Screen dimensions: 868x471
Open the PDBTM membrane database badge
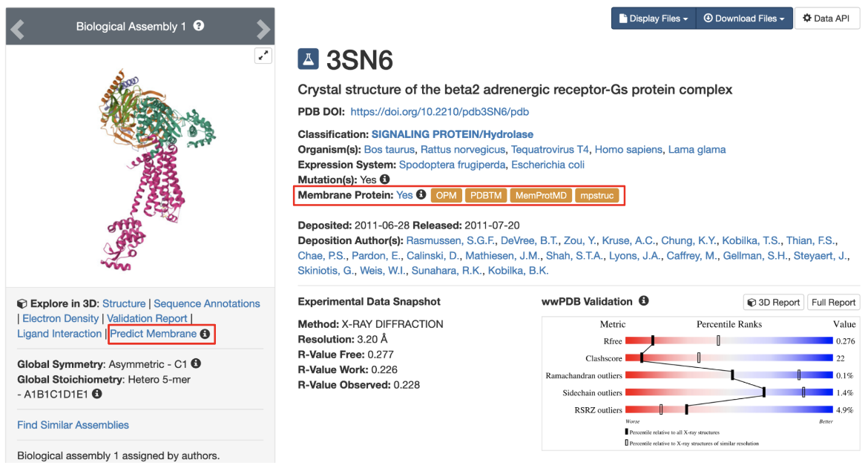487,196
